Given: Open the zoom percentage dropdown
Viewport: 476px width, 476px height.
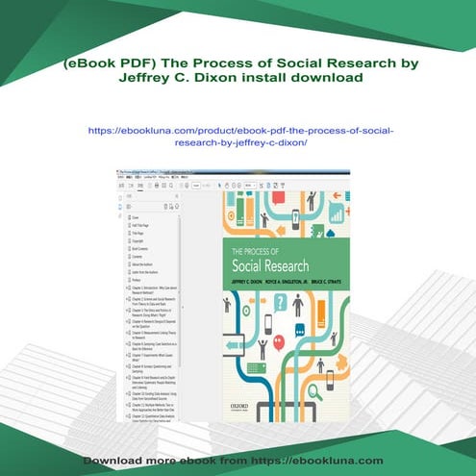Looking at the screenshot, I should point(250,186).
